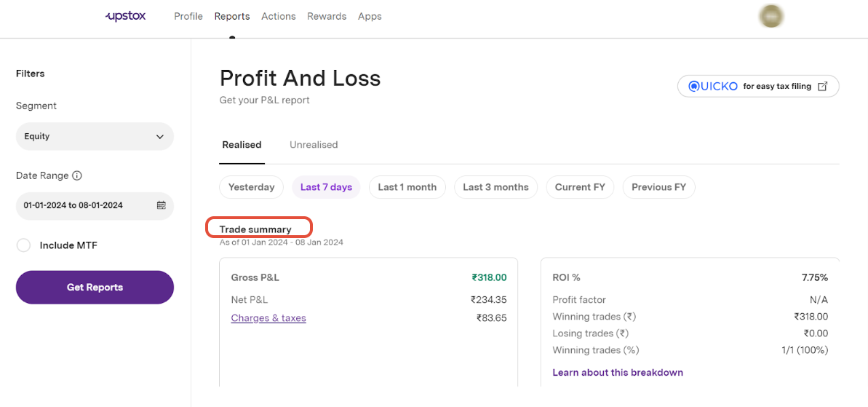Click the Profit factor N/A value
Image resolution: width=868 pixels, height=407 pixels.
[x=819, y=299]
